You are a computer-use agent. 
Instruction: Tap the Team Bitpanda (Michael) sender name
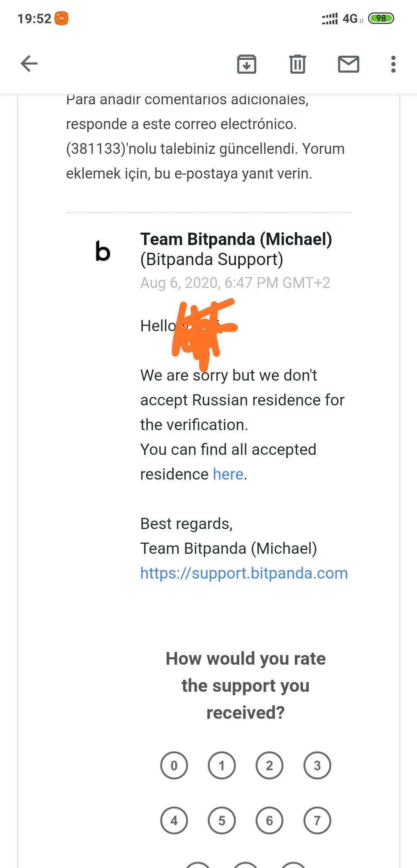[236, 239]
